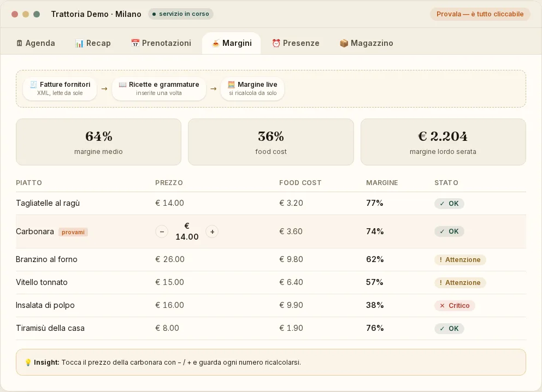This screenshot has height=392, width=542.
Task: Open the Presenze tab
Action: [296, 43]
